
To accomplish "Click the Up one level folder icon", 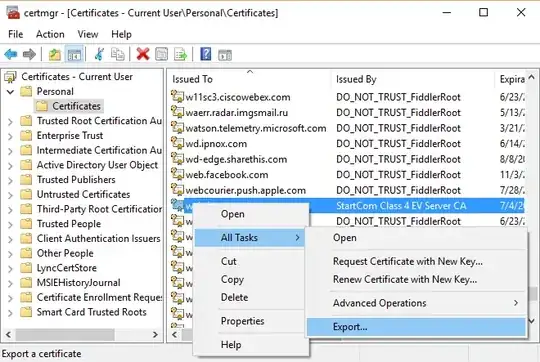I will pyautogui.click(x=54, y=54).
